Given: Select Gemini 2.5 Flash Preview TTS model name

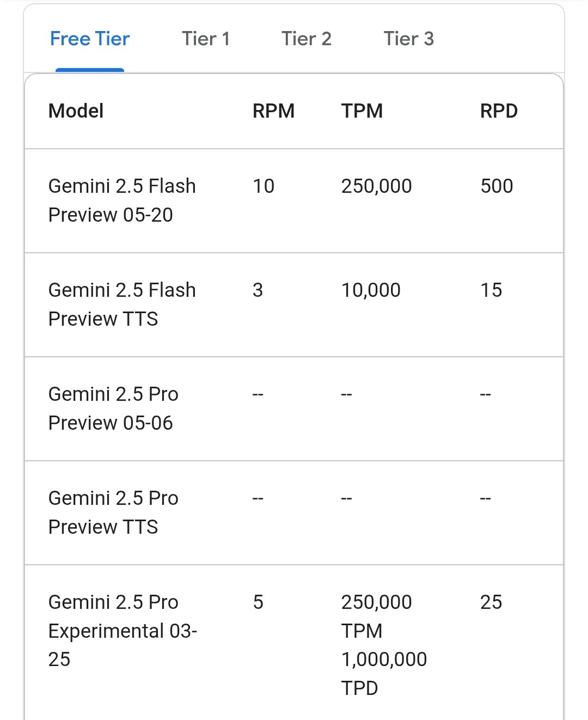Looking at the screenshot, I should [121, 304].
